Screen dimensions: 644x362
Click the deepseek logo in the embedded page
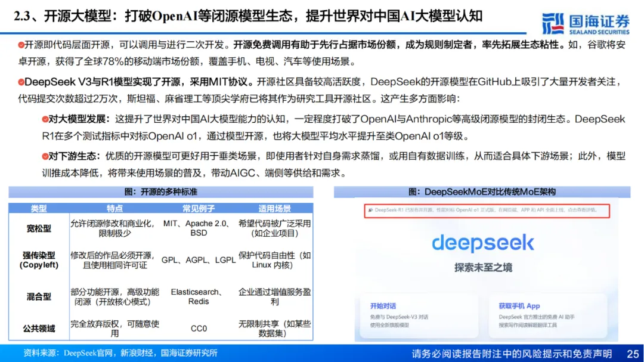pos(482,243)
